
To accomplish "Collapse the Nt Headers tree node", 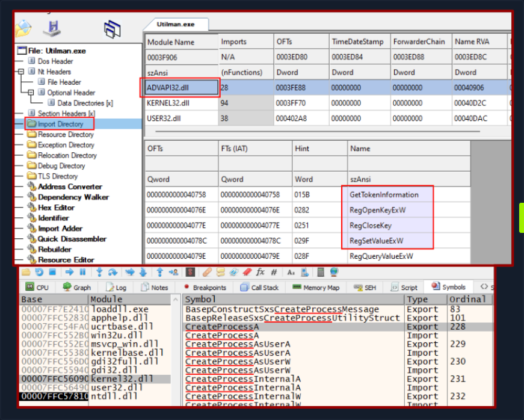I will (x=22, y=72).
